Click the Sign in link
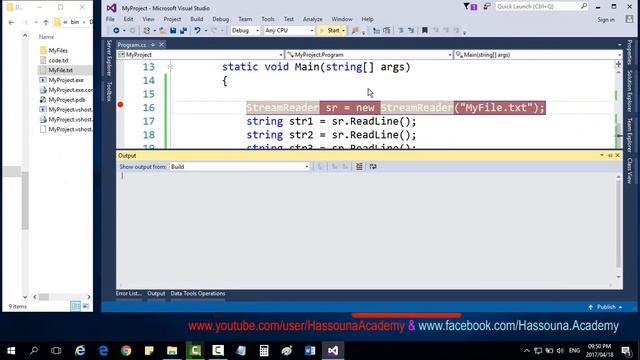The width and height of the screenshot is (640, 360). pos(606,20)
